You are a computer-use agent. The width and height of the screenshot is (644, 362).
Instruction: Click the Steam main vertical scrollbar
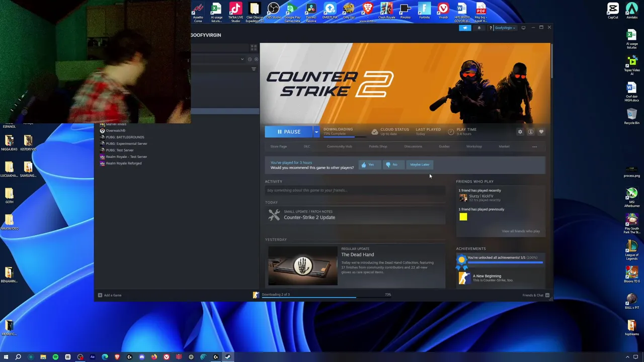tap(552, 61)
